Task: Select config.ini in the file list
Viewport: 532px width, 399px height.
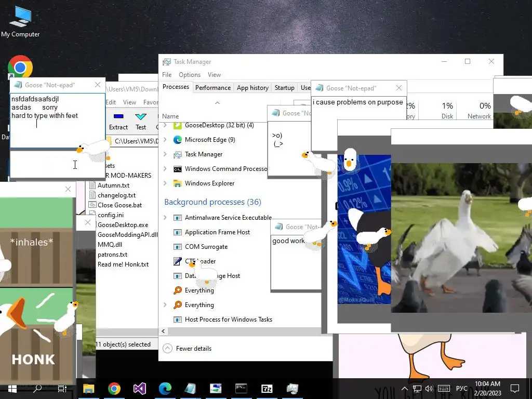Action: pyautogui.click(x=111, y=215)
